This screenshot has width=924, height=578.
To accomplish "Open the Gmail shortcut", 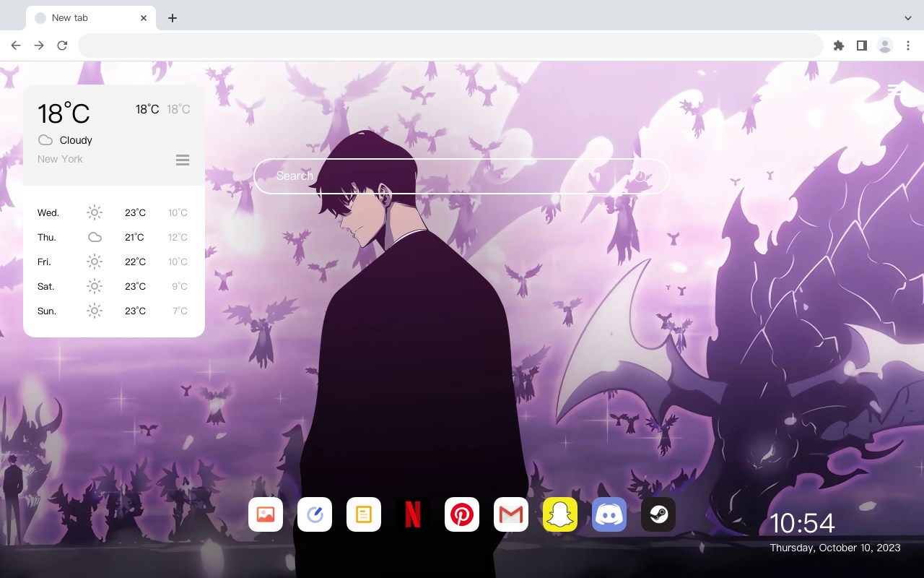I will (x=511, y=514).
